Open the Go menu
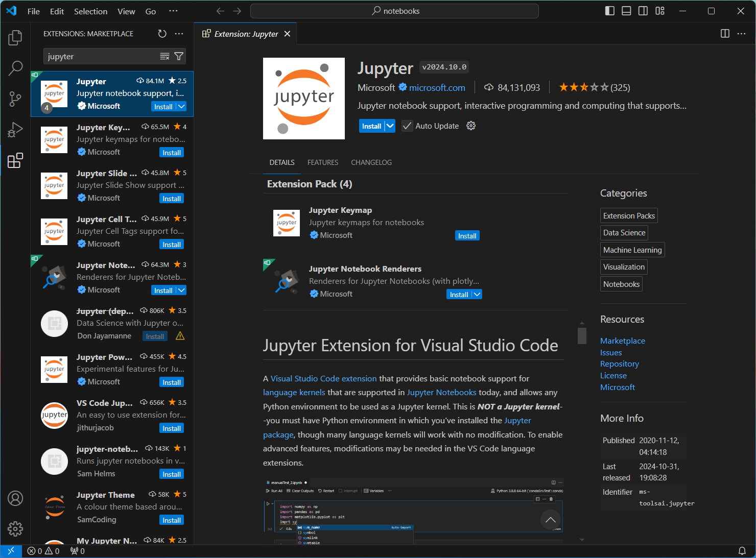Viewport: 756px width, 558px height. click(151, 11)
